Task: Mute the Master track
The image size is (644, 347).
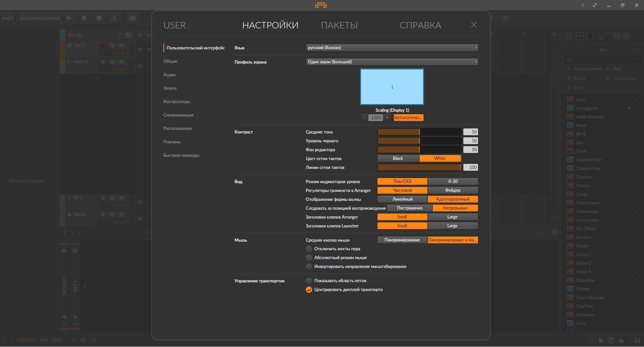Action: [122, 215]
